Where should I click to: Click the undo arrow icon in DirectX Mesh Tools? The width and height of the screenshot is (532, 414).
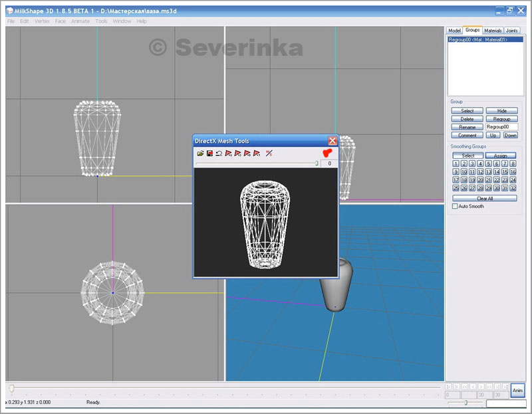[219, 154]
